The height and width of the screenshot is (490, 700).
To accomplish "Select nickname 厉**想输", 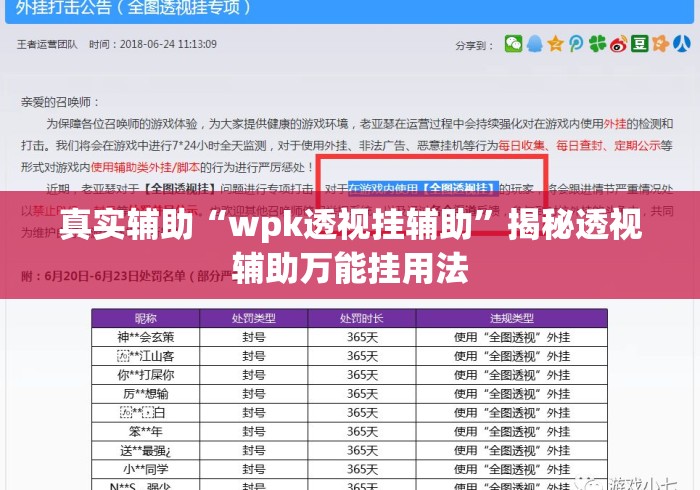I will [x=146, y=394].
